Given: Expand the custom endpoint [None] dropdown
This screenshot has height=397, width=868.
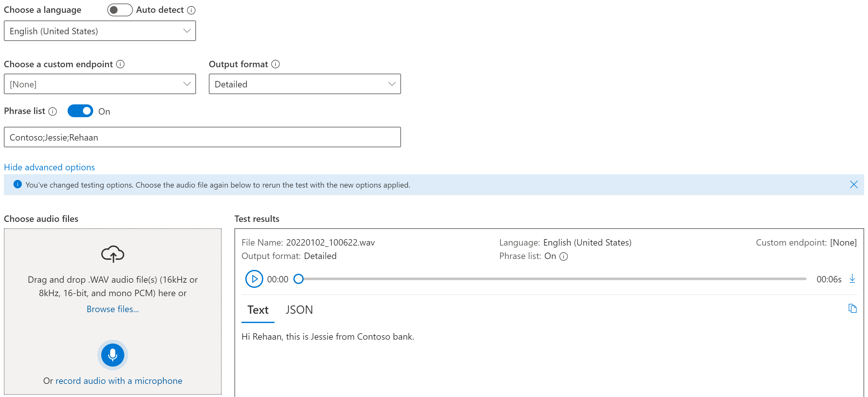Looking at the screenshot, I should (100, 84).
